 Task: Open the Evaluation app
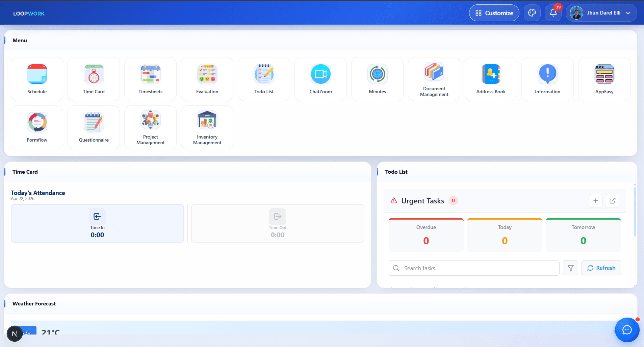(x=207, y=79)
